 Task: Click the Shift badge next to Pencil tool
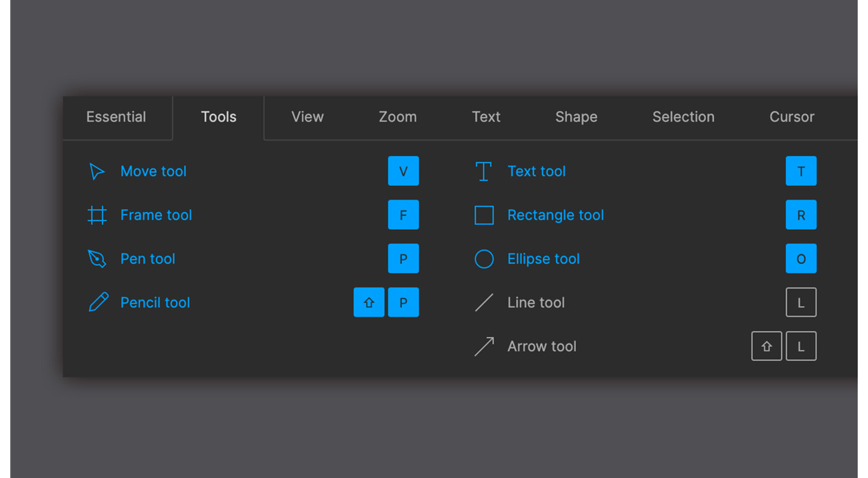[369, 302]
